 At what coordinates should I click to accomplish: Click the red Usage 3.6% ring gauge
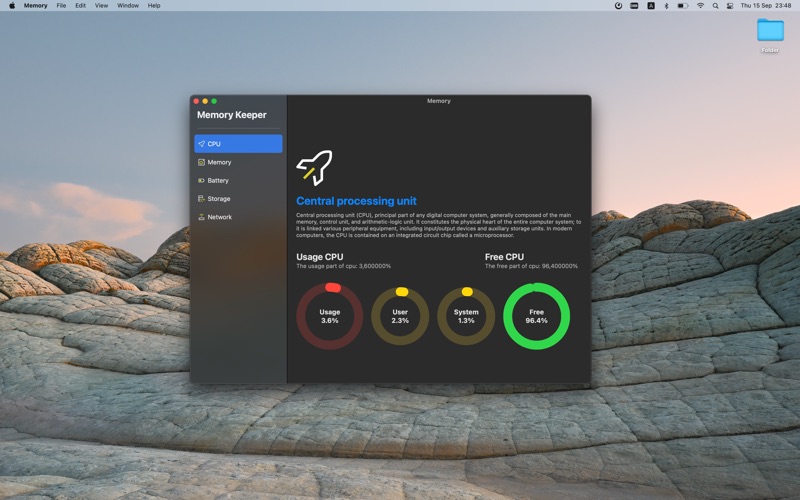click(x=330, y=316)
